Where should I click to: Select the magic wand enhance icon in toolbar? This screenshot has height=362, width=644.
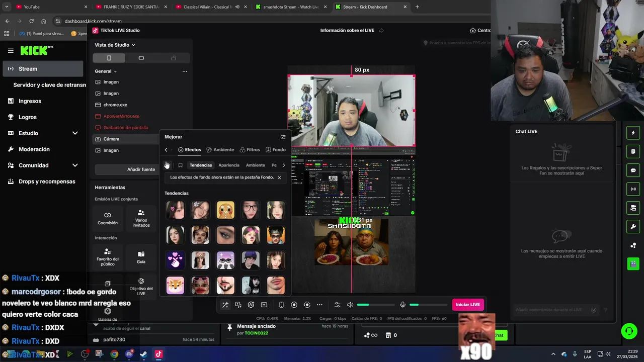tap(225, 305)
